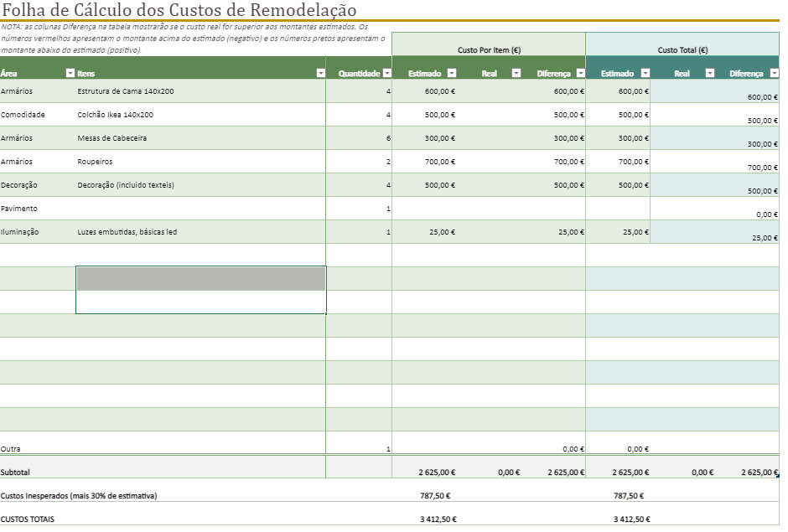The image size is (788, 532).
Task: Expand Diferença filter under Custo Por Item
Action: [580, 74]
